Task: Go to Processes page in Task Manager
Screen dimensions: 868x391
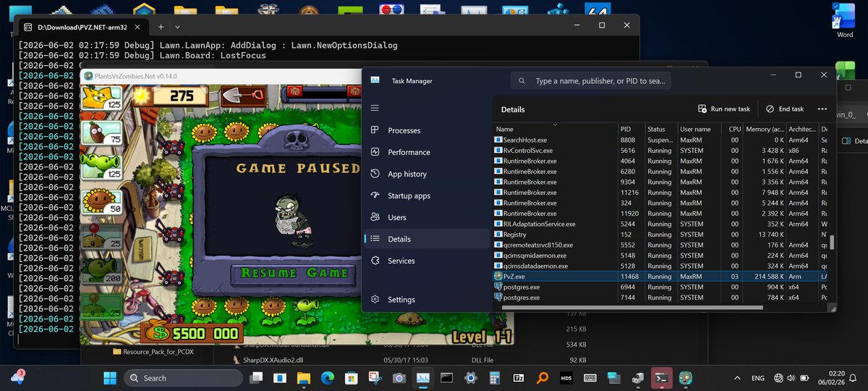Action: point(428,130)
